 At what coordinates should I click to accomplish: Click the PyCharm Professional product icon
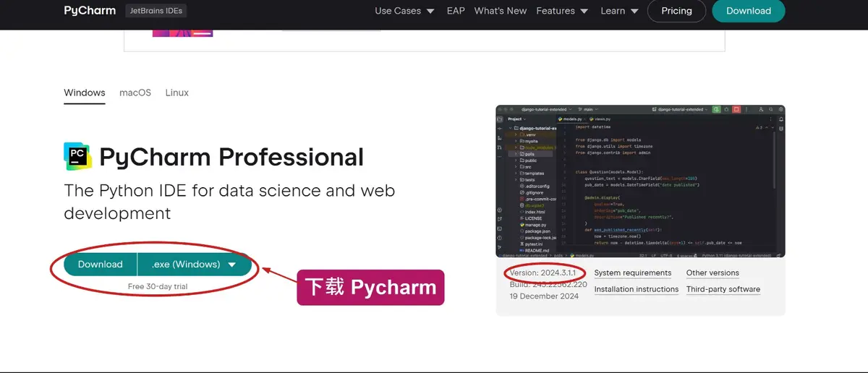[x=77, y=157]
